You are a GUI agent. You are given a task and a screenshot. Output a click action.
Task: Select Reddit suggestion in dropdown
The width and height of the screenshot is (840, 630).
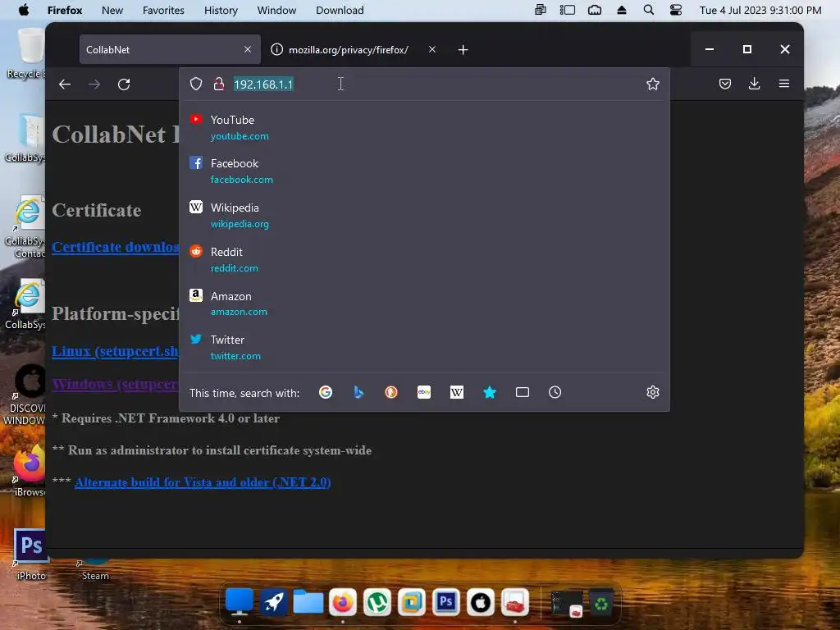click(x=424, y=260)
